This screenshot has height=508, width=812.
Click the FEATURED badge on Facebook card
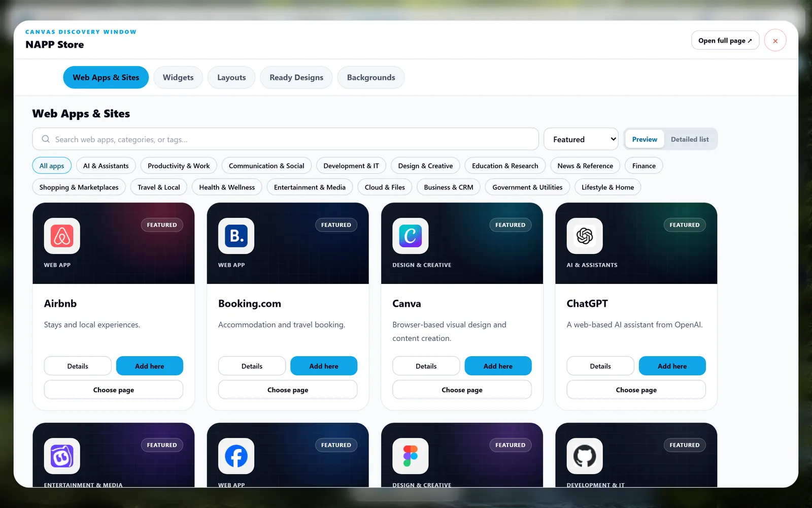[336, 444]
